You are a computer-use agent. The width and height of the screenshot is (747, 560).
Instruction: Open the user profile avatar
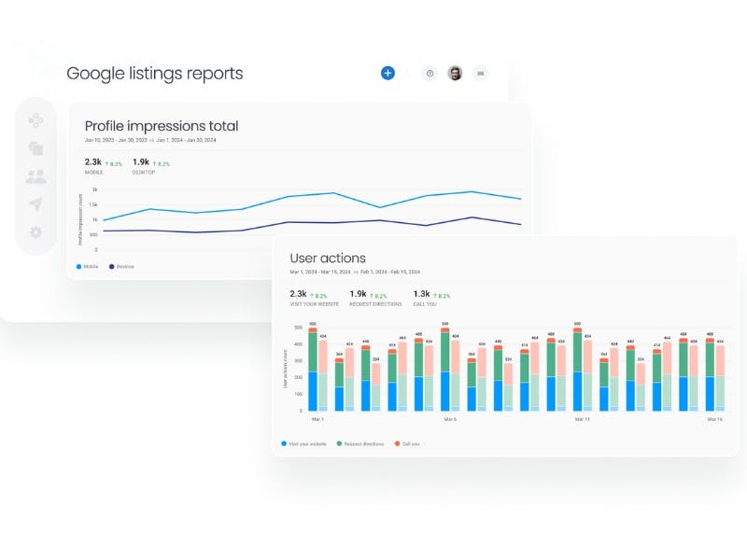coord(455,73)
